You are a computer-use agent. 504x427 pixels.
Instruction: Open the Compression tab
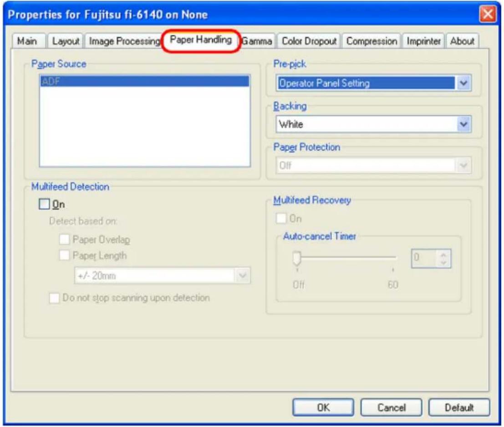(x=372, y=41)
